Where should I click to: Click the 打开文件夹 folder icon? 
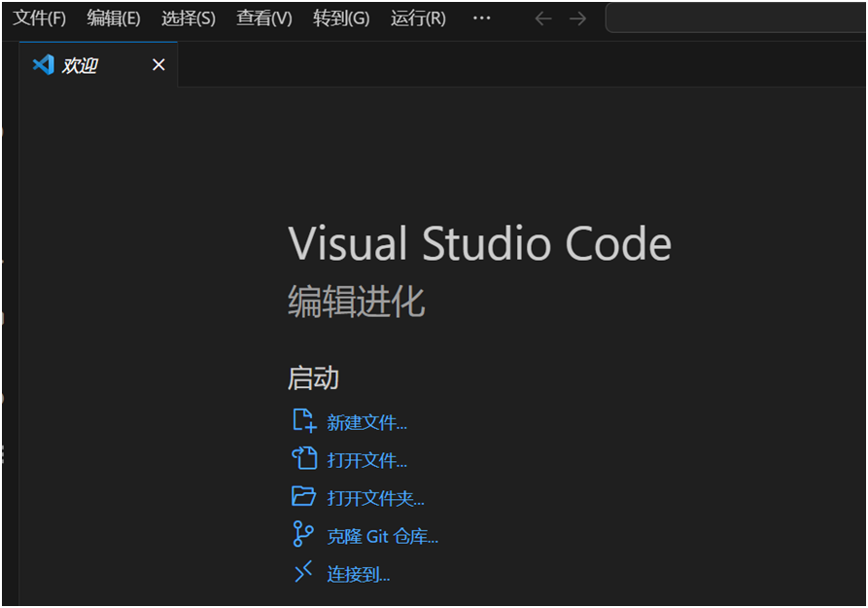[x=303, y=496]
